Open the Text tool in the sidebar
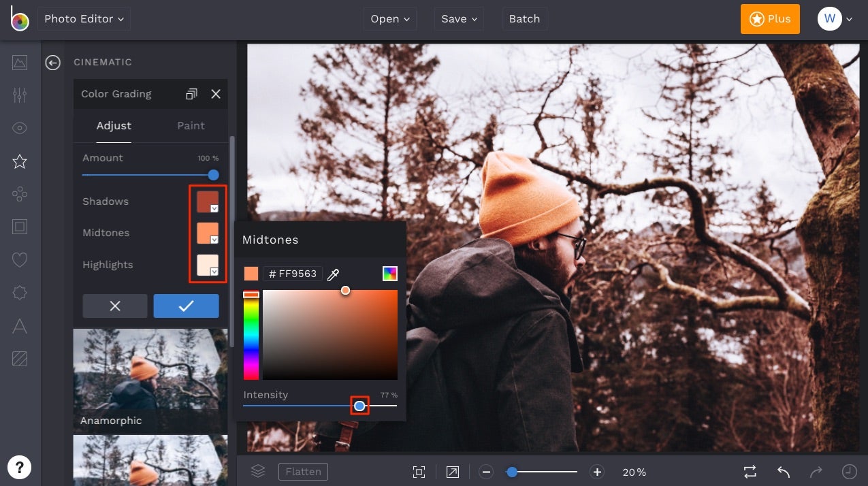Screen dimensions: 868x486 click(x=19, y=326)
